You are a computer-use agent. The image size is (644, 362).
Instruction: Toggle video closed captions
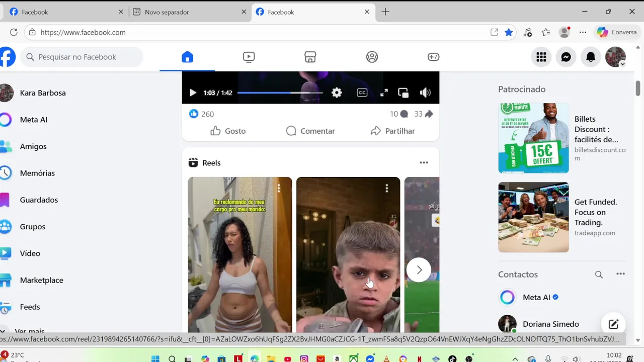point(362,93)
